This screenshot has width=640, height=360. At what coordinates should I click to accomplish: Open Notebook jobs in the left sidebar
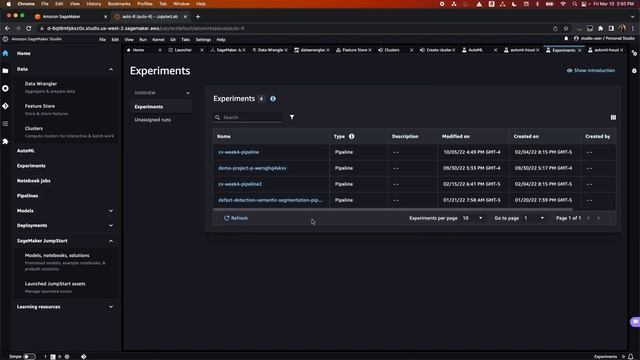coord(33,181)
